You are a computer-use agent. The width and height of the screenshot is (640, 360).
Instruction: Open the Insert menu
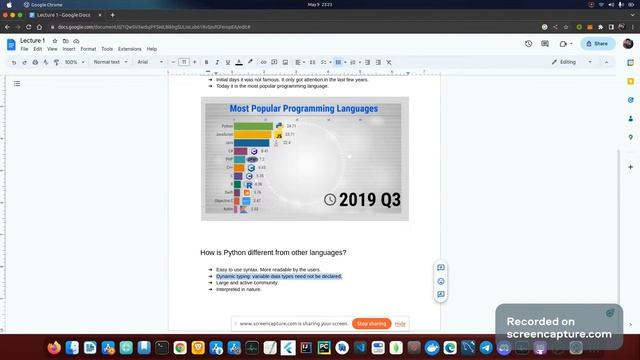tap(69, 49)
